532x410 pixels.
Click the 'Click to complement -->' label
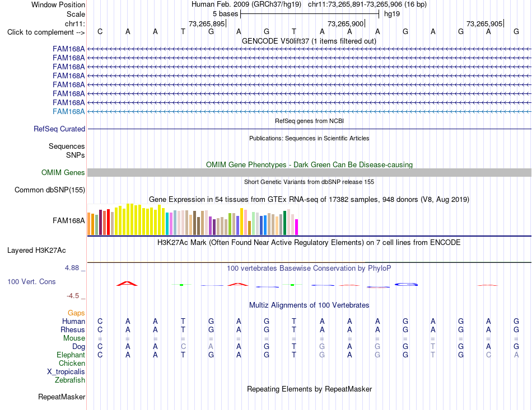pos(46,32)
